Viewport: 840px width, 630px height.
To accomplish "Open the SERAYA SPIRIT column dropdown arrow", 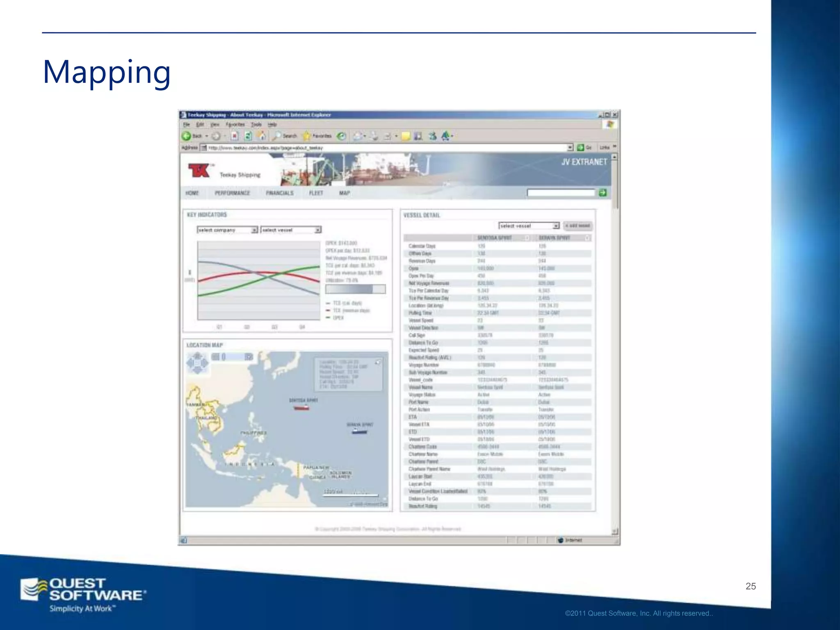I will coord(587,238).
